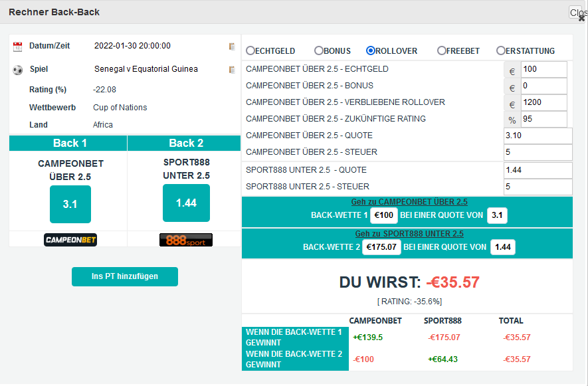Focus the Campeonbet Echtgeld amount field
The image size is (588, 386).
(x=543, y=69)
